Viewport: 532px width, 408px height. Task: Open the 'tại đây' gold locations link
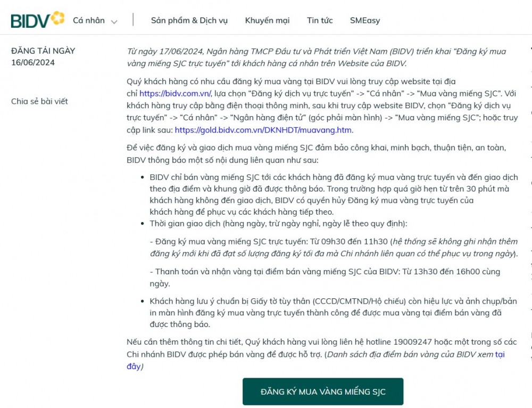tap(315, 360)
